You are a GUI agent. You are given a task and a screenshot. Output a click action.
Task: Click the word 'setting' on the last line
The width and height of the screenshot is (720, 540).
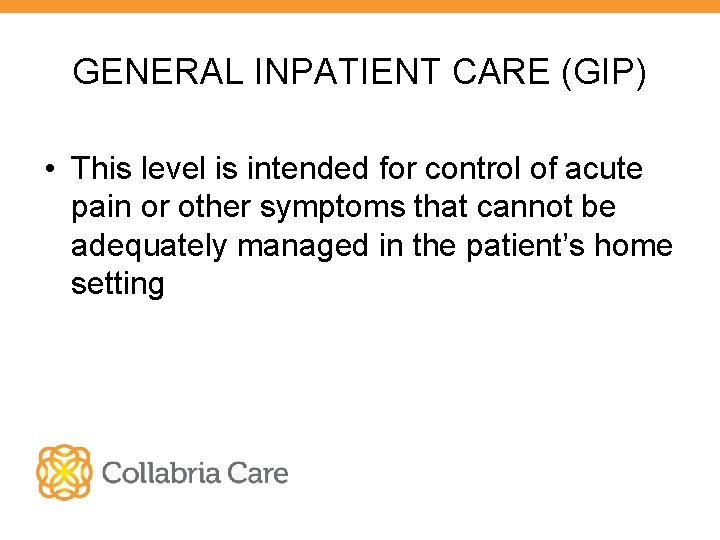[118, 285]
